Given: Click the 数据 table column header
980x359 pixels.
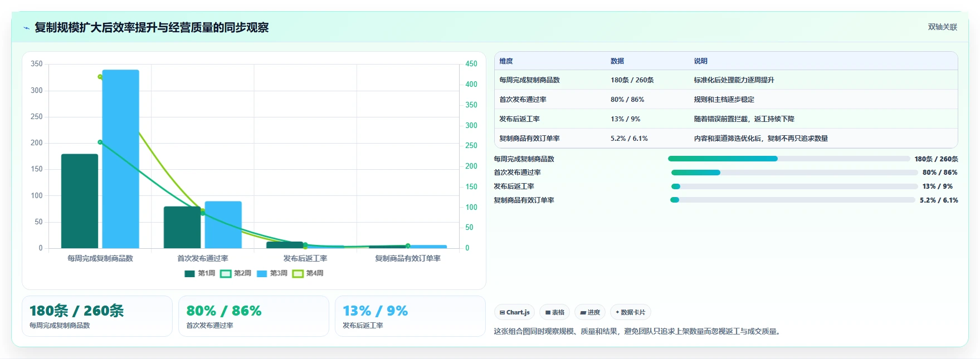Looking at the screenshot, I should click(617, 61).
